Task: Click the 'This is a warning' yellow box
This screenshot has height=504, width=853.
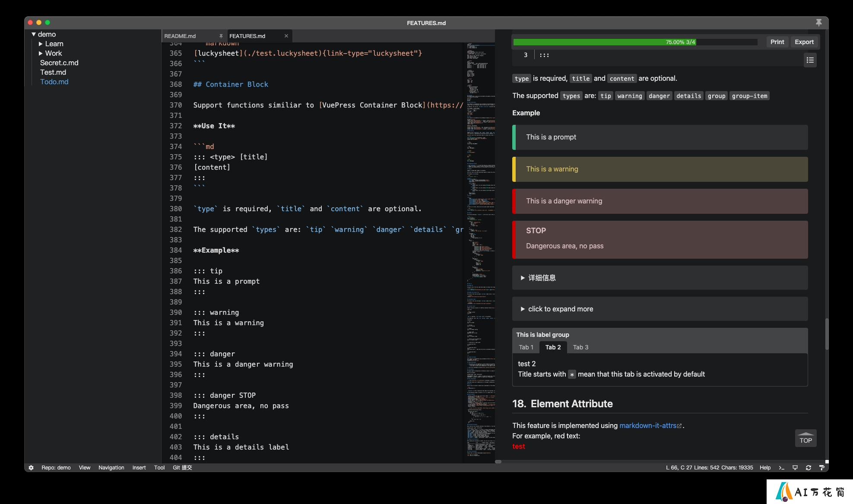Action: [660, 169]
